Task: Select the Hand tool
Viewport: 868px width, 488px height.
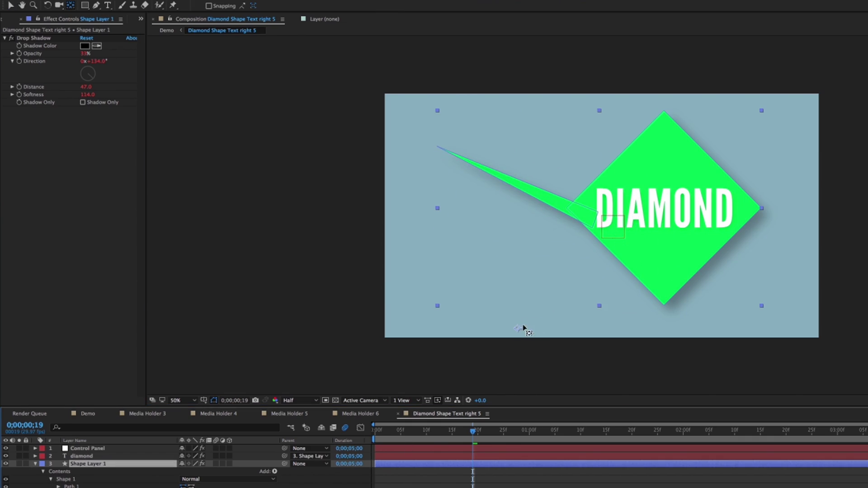Action: (x=22, y=5)
